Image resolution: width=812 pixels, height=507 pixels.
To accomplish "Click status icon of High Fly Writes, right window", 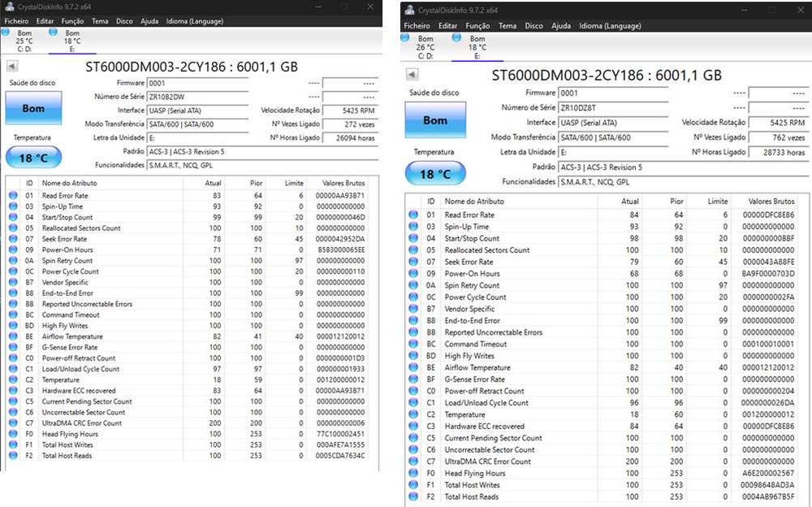I will [413, 356].
